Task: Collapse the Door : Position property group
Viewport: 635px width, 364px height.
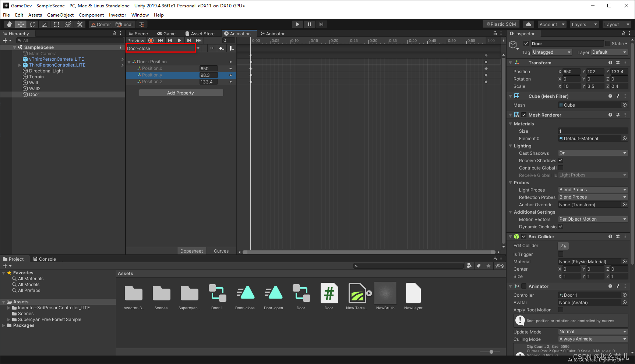Action: (x=129, y=62)
